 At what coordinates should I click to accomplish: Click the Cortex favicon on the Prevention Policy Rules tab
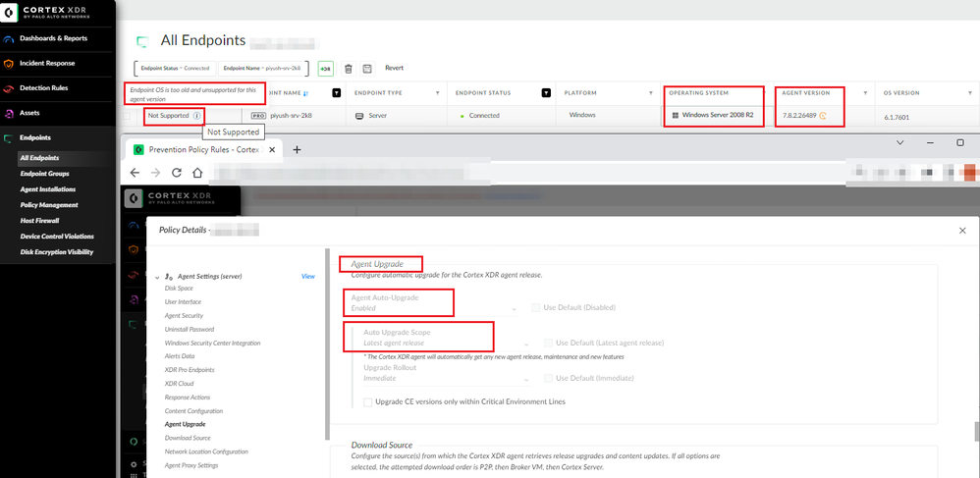point(138,149)
